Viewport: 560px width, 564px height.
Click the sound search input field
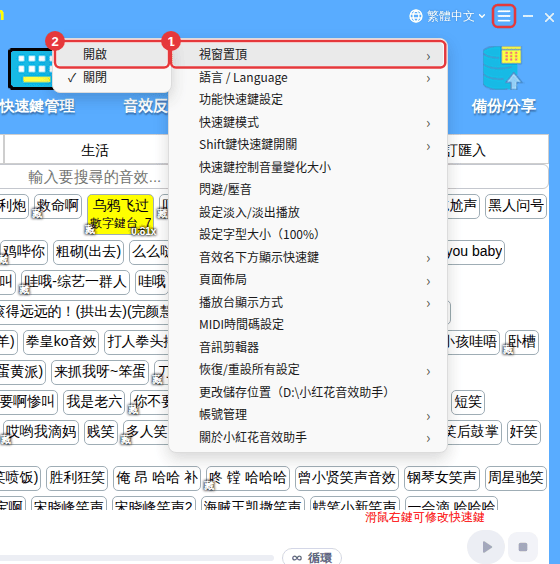[95, 177]
